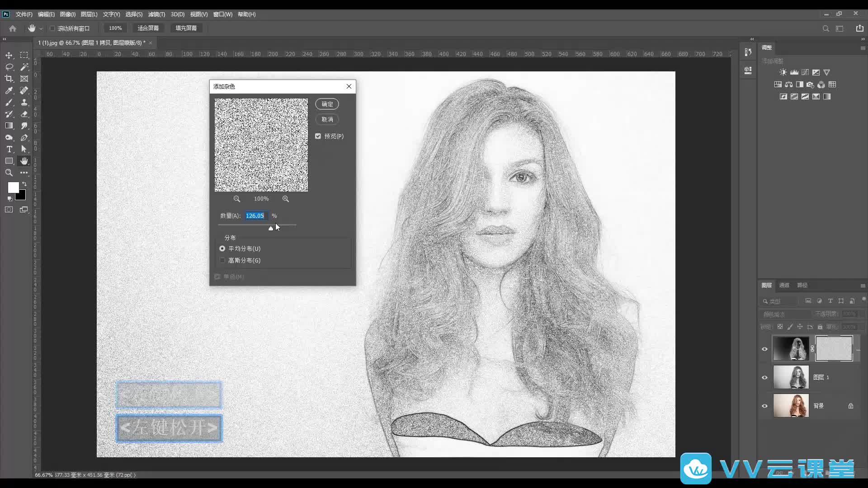
Task: Switch to the 通道 channels tab
Action: click(784, 285)
